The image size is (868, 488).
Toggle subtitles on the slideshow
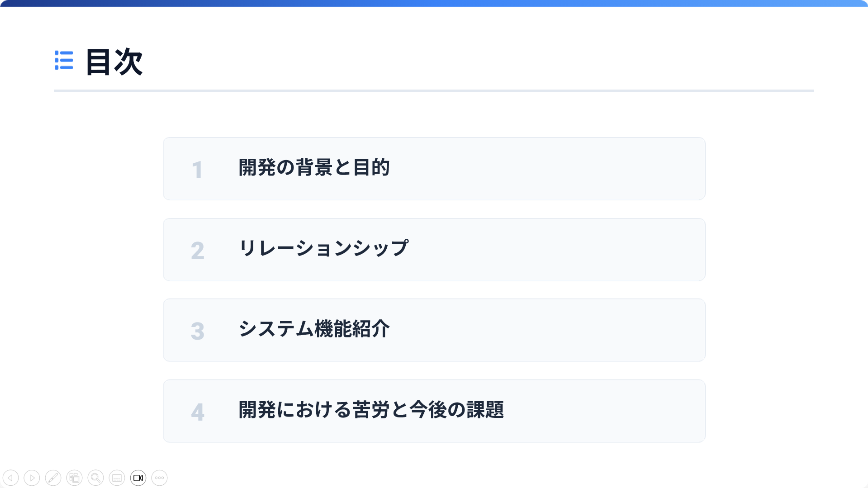click(117, 478)
